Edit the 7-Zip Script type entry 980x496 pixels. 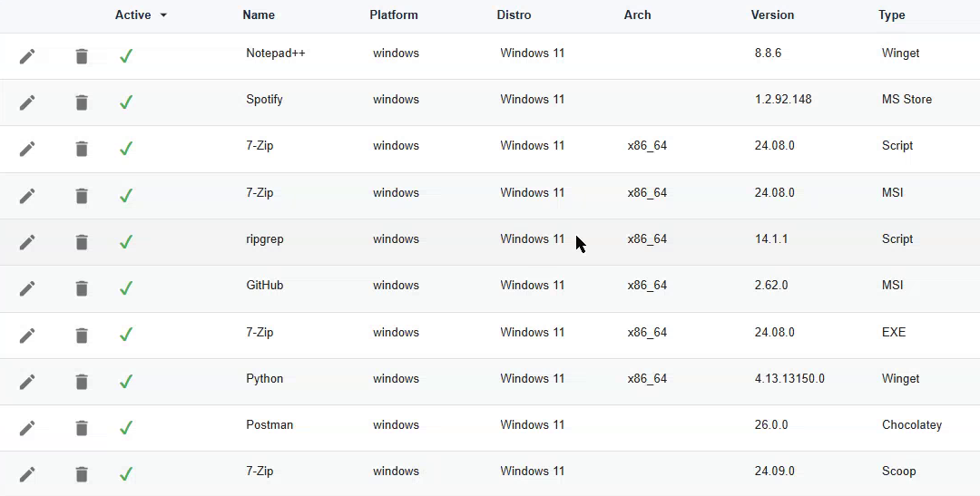(x=27, y=149)
